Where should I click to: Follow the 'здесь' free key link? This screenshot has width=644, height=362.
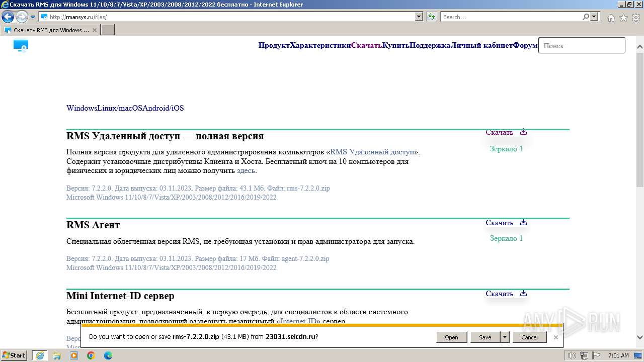pyautogui.click(x=246, y=171)
